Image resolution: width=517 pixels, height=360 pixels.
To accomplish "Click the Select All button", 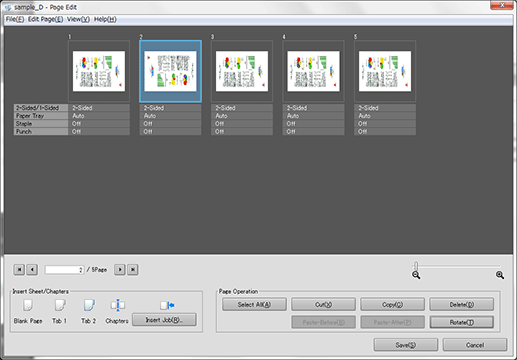I will point(254,304).
